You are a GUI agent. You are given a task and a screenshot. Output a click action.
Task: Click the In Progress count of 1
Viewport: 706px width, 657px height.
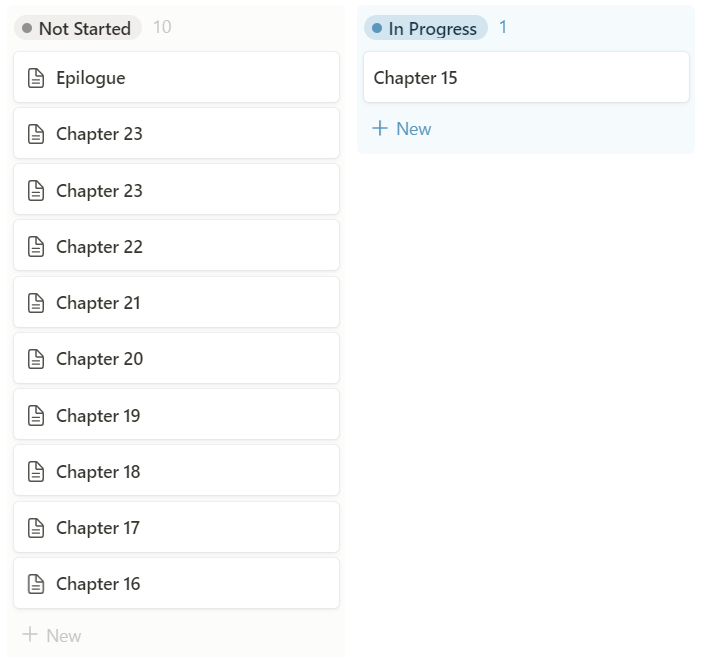click(x=503, y=28)
